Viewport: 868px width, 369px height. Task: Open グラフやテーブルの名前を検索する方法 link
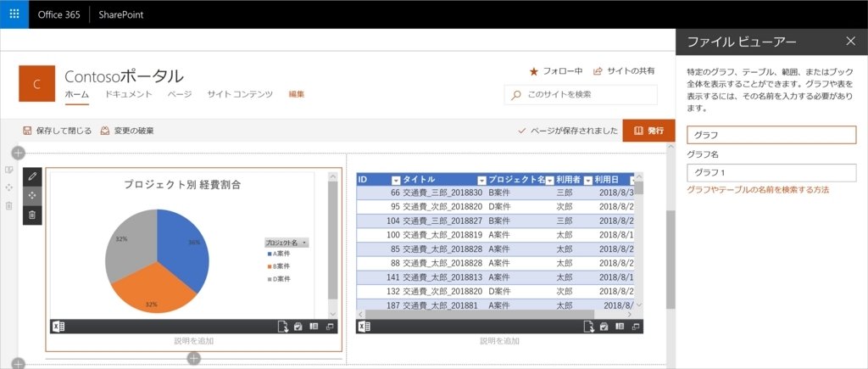pos(758,190)
